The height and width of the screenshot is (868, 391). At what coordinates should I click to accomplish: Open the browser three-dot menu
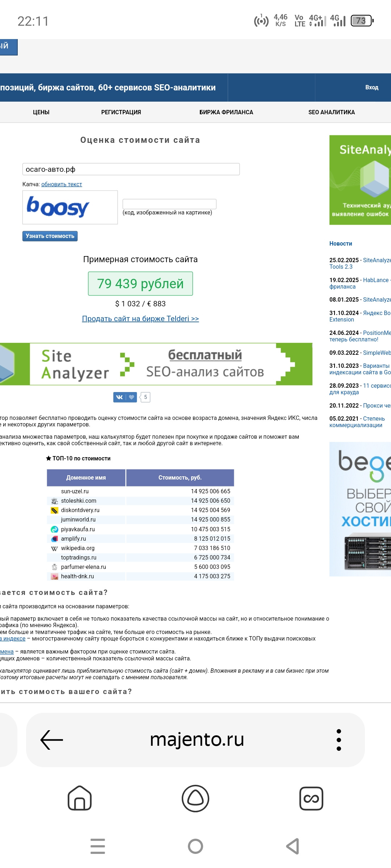pyautogui.click(x=339, y=740)
